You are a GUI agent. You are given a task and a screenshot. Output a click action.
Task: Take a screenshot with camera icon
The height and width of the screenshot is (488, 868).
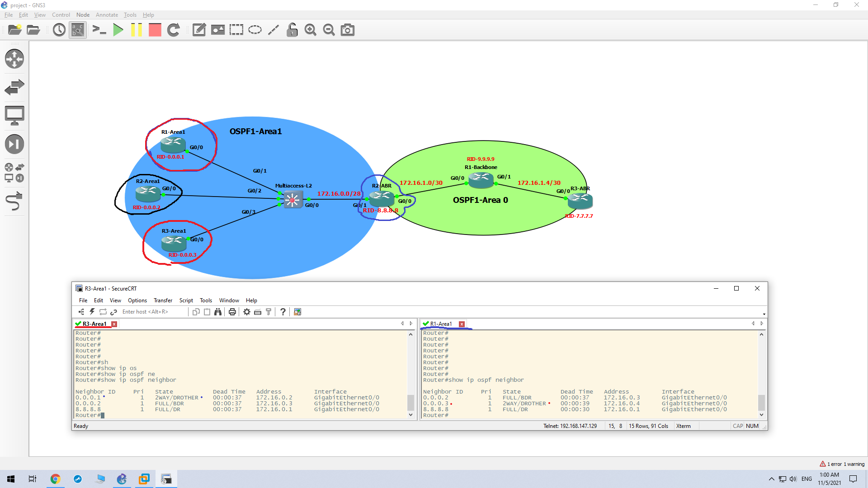click(x=347, y=30)
